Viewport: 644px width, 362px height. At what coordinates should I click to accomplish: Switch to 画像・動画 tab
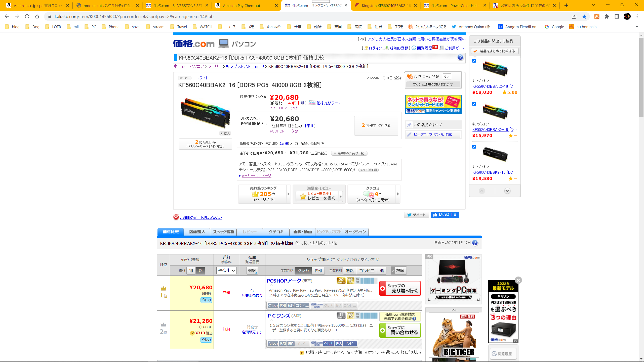[x=302, y=232]
